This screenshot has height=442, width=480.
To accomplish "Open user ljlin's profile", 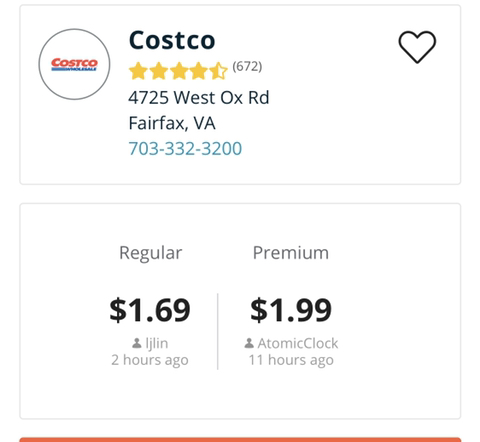I will 157,344.
